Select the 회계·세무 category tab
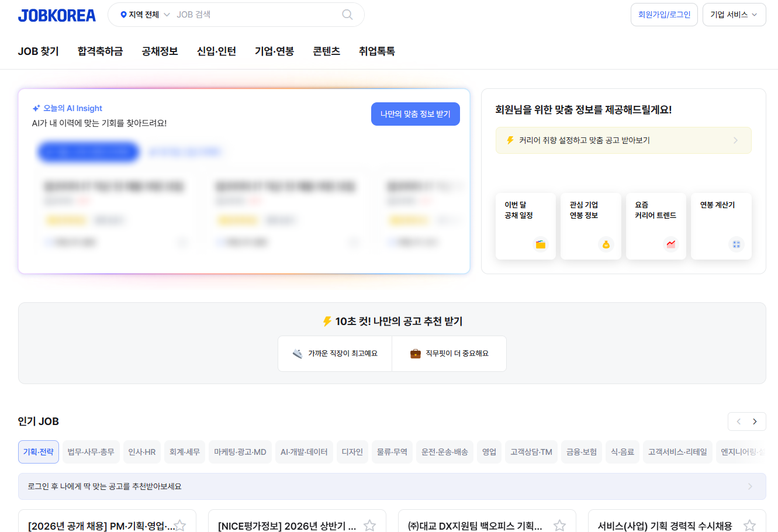This screenshot has width=778, height=532. [185, 452]
